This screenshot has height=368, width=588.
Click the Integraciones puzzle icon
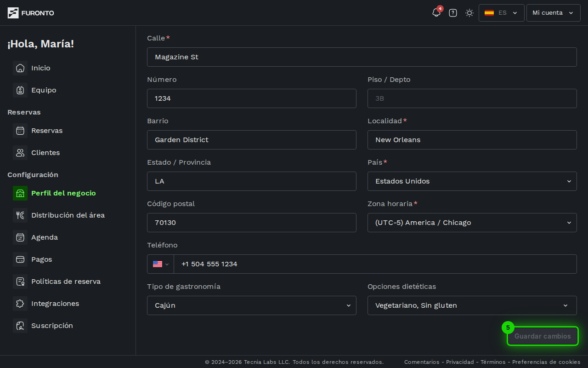[x=20, y=304]
